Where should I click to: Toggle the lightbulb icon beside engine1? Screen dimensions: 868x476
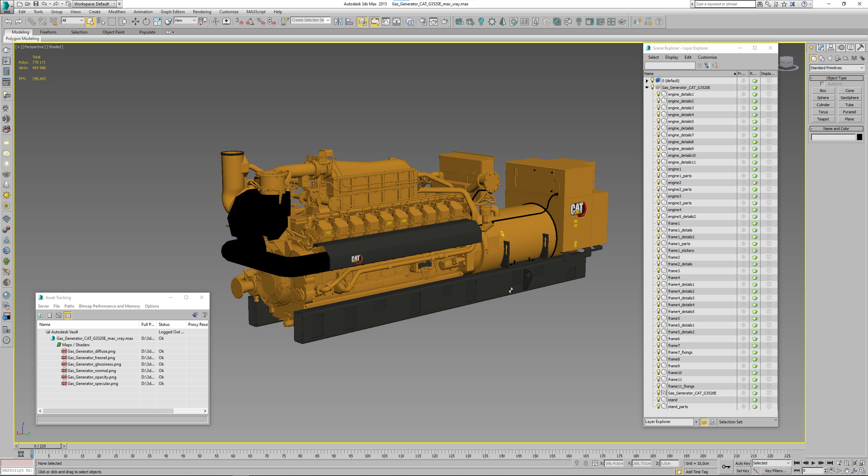[x=659, y=169]
